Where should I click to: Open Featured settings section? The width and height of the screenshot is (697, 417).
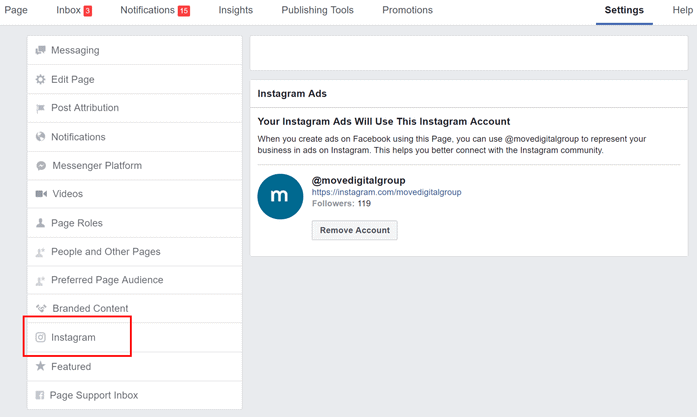pyautogui.click(x=135, y=366)
